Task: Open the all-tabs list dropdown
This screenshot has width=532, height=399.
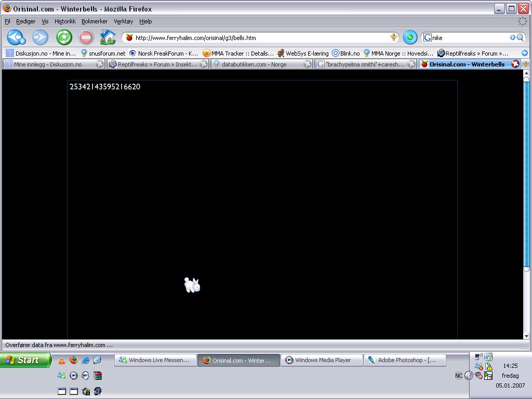Action: click(526, 64)
